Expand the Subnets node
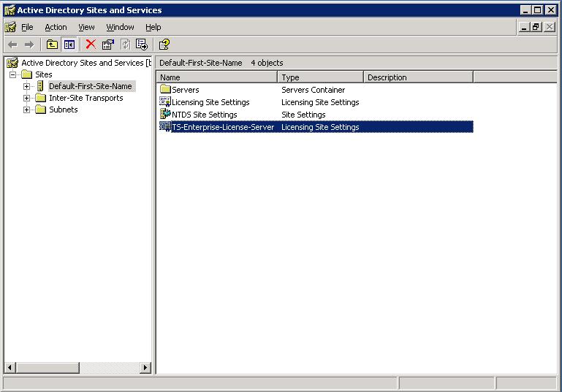The width and height of the screenshot is (562, 392). (26, 110)
